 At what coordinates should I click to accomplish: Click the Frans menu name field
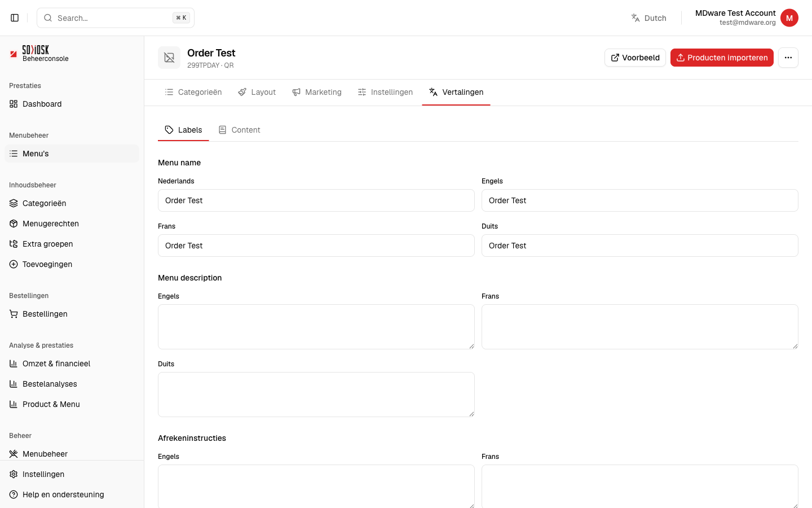click(316, 246)
